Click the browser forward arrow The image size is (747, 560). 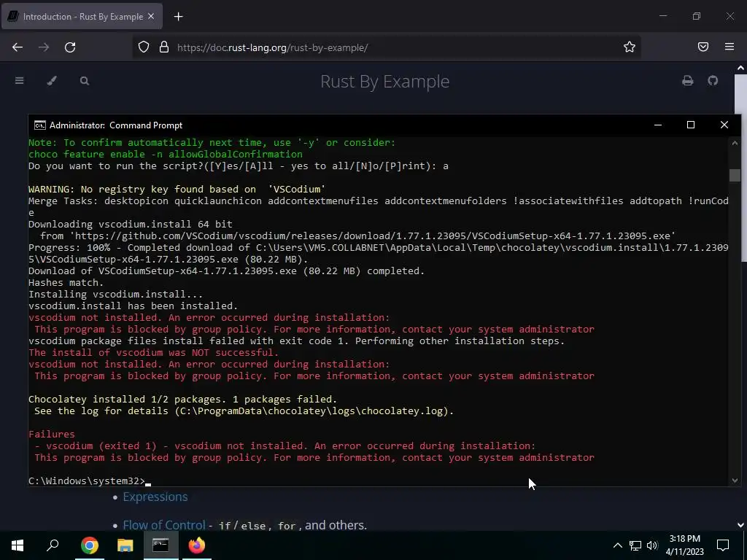[x=44, y=47]
